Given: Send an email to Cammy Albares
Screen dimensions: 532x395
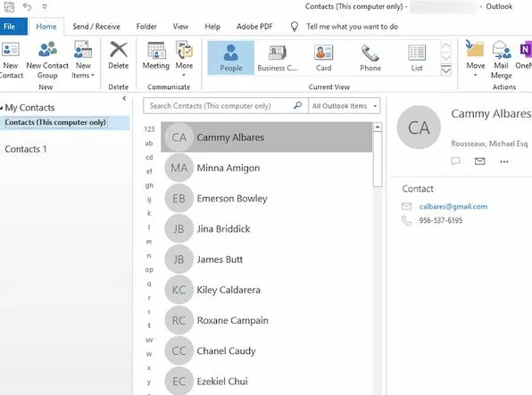Looking at the screenshot, I should point(479,161).
